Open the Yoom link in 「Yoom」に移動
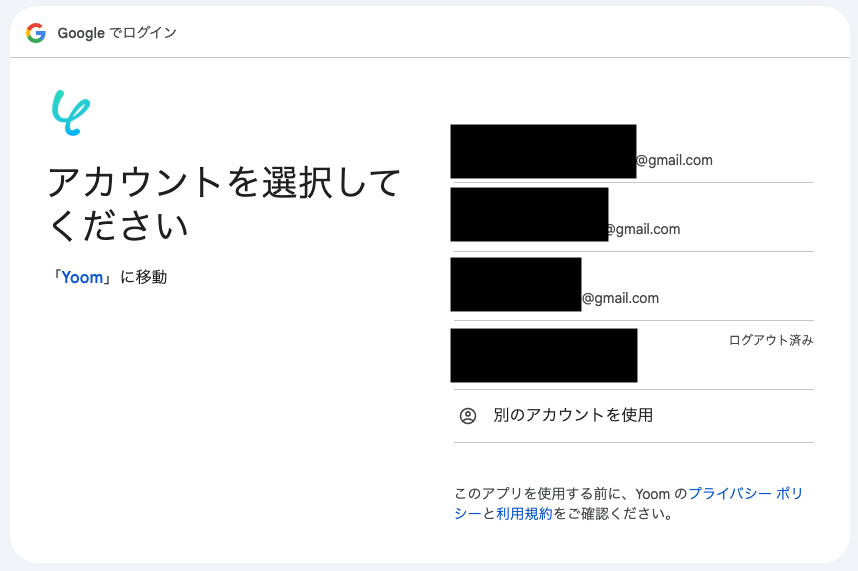Screen dimensions: 858x571 [x=82, y=277]
